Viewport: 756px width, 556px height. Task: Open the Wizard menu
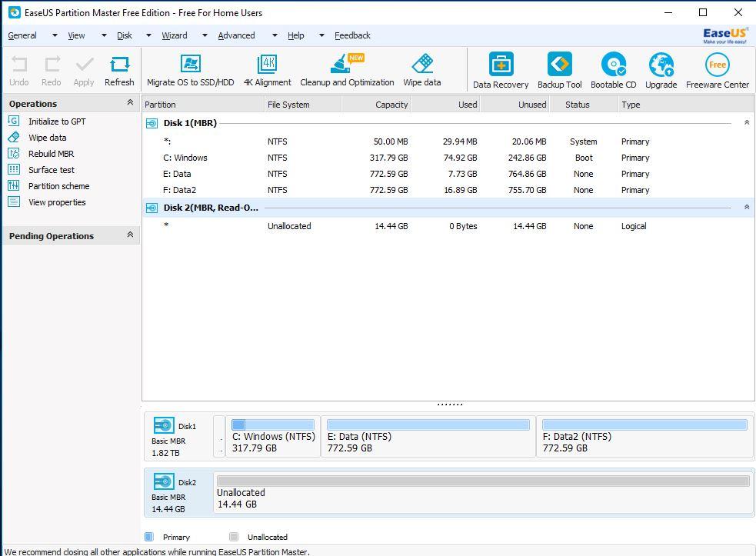click(x=174, y=35)
